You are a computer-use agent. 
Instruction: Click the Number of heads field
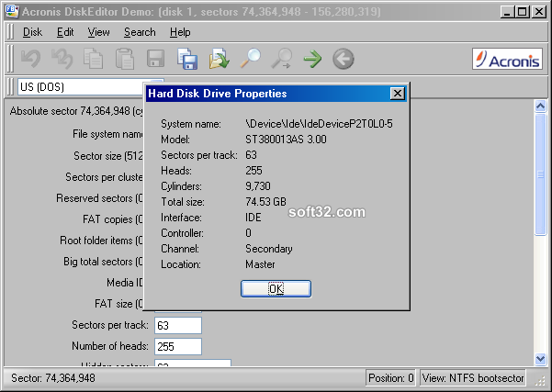pos(178,347)
